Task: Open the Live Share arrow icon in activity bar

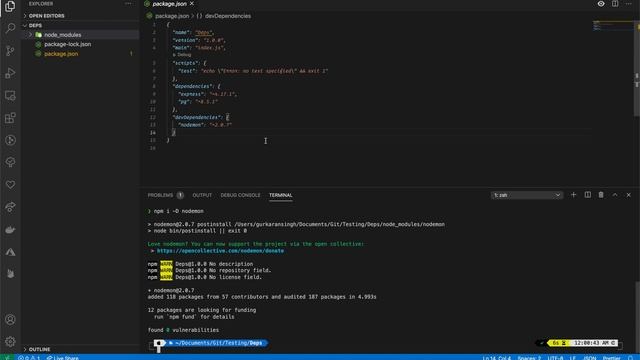Action: [x=10, y=207]
